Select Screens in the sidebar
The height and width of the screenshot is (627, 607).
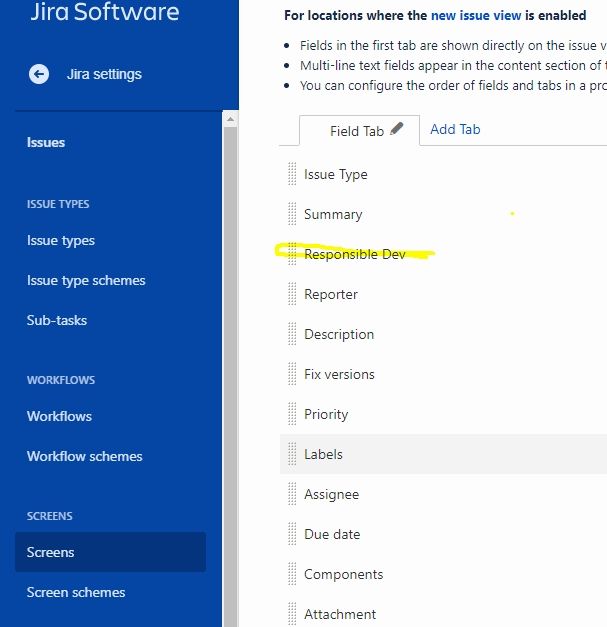coord(110,552)
